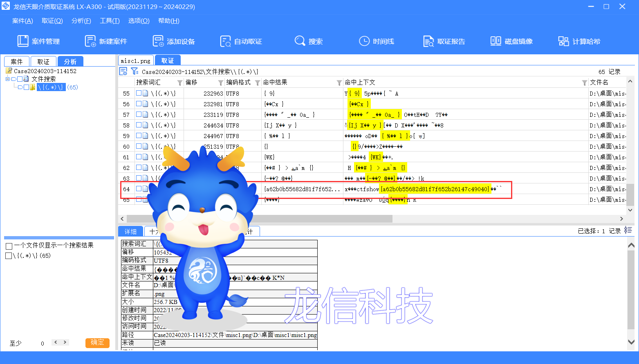Open the 工具(T) menu

(110, 21)
